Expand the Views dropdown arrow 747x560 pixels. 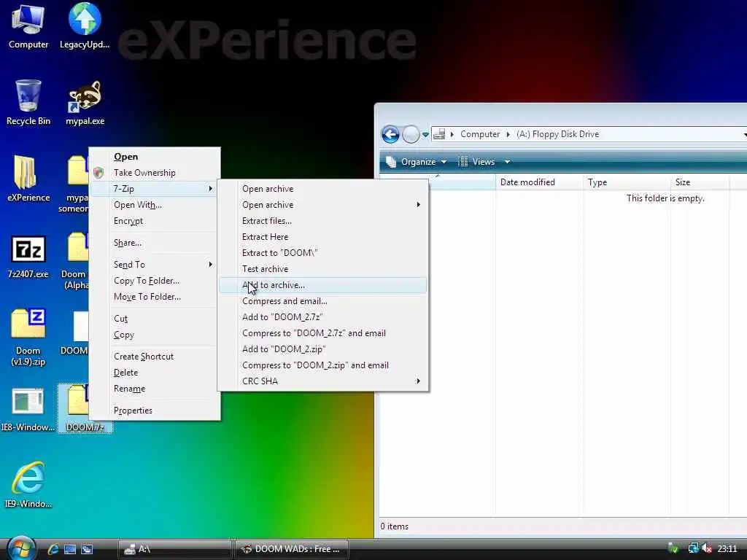(508, 162)
